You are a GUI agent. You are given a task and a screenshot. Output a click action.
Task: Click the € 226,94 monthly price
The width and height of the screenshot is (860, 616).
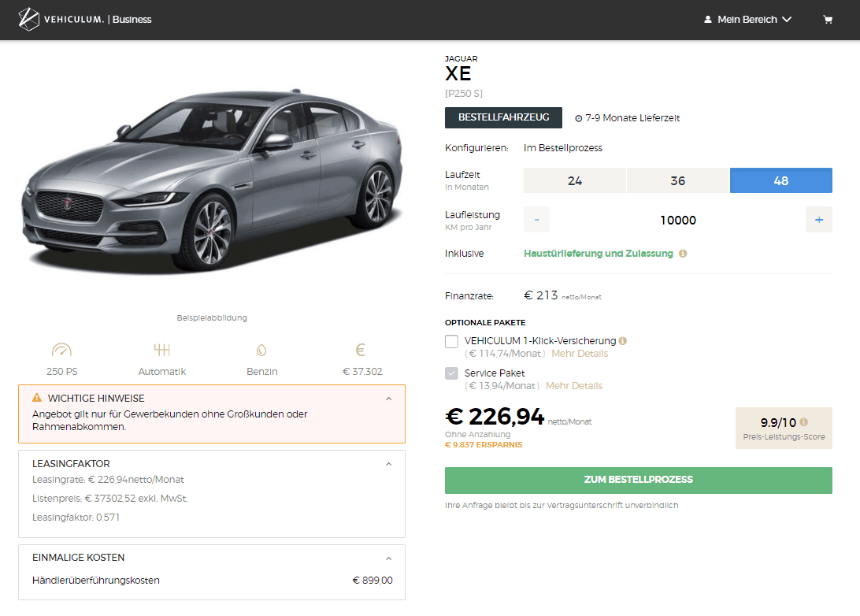click(495, 417)
